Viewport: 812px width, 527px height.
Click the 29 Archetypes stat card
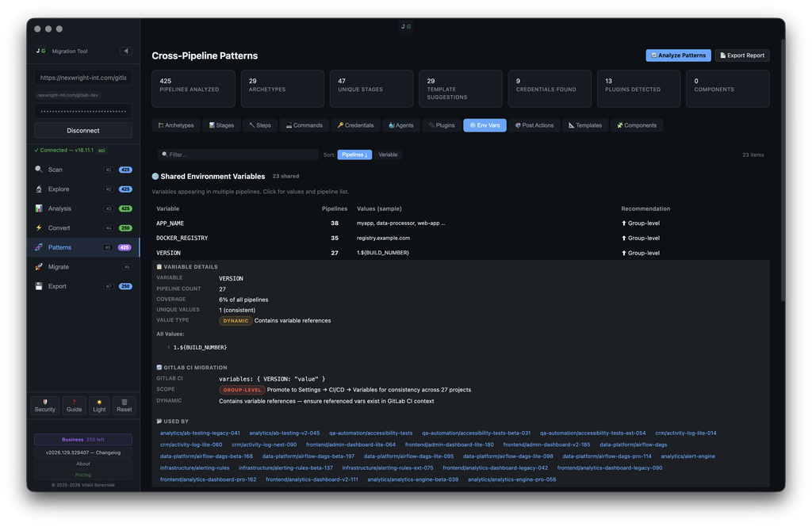(x=282, y=89)
